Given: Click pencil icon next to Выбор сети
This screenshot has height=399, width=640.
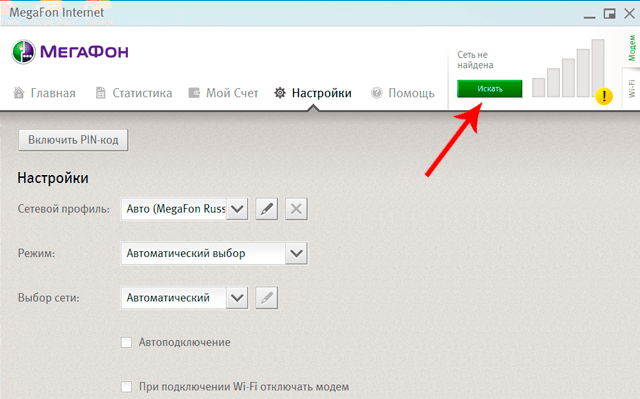Looking at the screenshot, I should click(x=267, y=298).
